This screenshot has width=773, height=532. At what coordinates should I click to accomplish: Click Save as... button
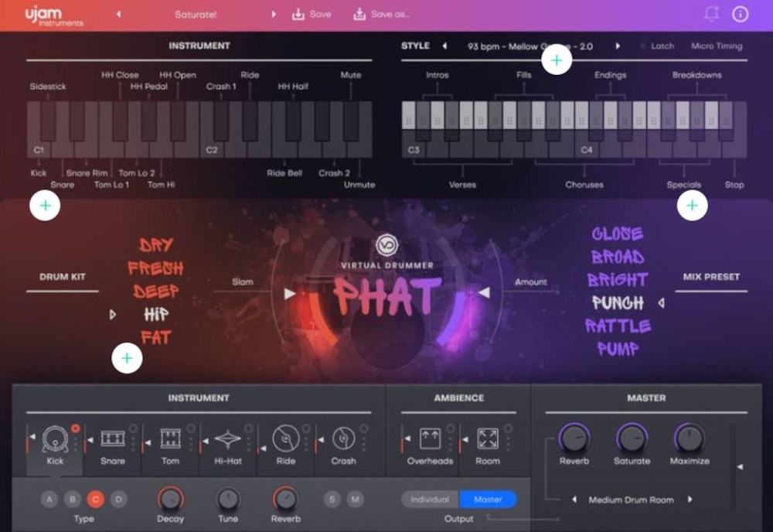tap(381, 14)
